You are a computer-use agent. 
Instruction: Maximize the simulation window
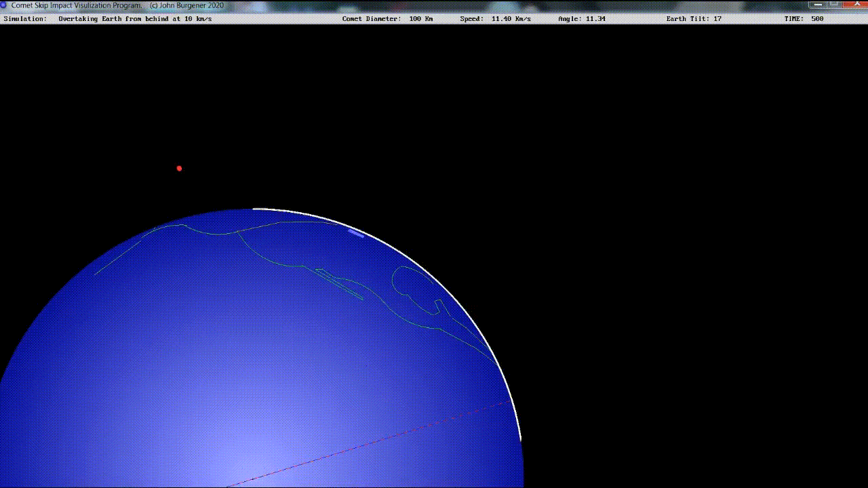pos(834,4)
